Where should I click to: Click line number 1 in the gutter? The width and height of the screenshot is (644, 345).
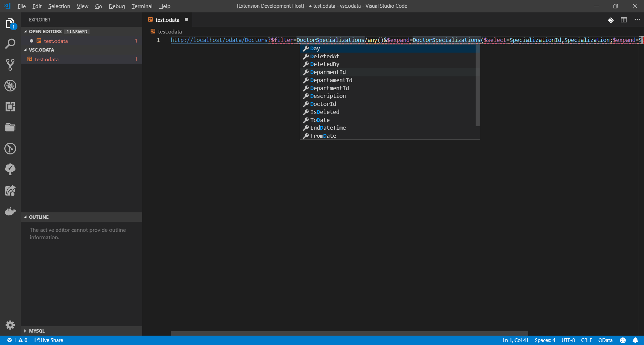tap(158, 40)
